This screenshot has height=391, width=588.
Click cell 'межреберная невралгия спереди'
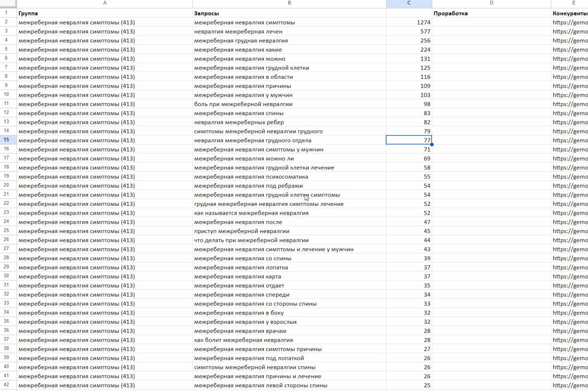pos(289,294)
